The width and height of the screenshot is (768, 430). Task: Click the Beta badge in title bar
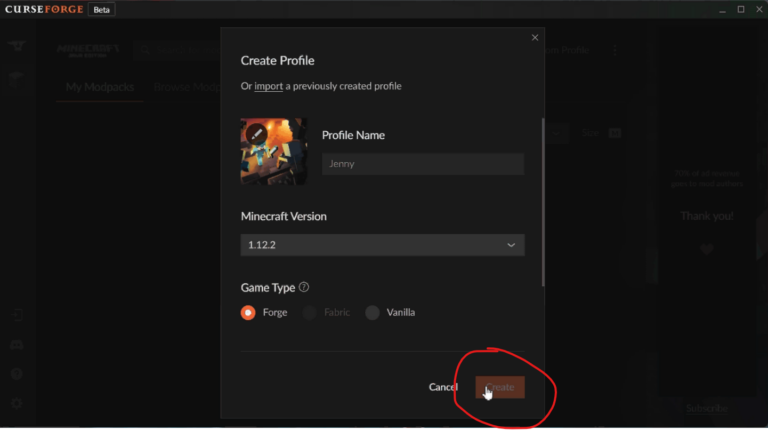click(x=101, y=10)
